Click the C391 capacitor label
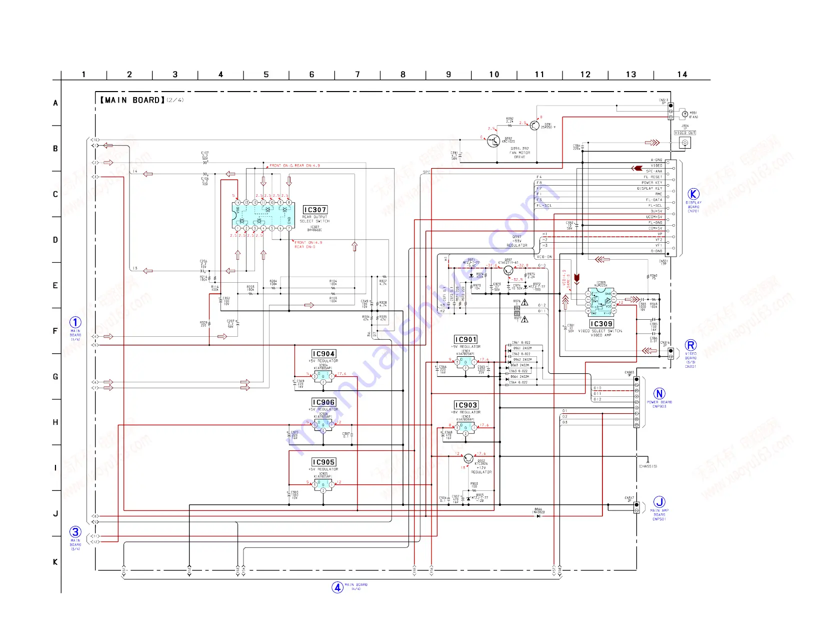This screenshot has width=840, height=632. (454, 155)
